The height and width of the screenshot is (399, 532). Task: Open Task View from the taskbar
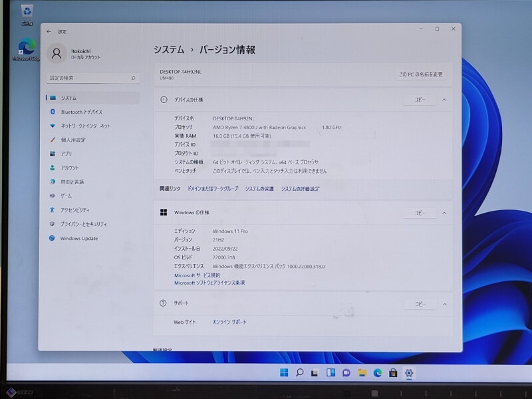315,374
